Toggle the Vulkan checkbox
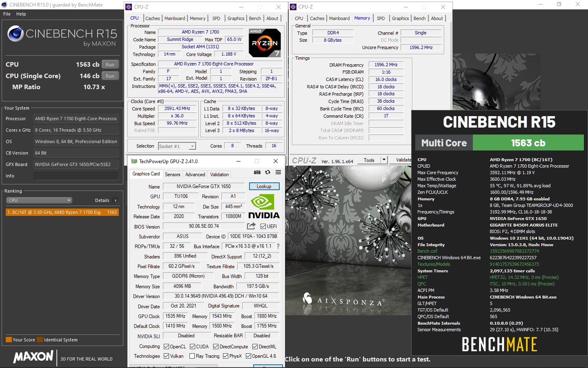The image size is (588, 368). [166, 356]
